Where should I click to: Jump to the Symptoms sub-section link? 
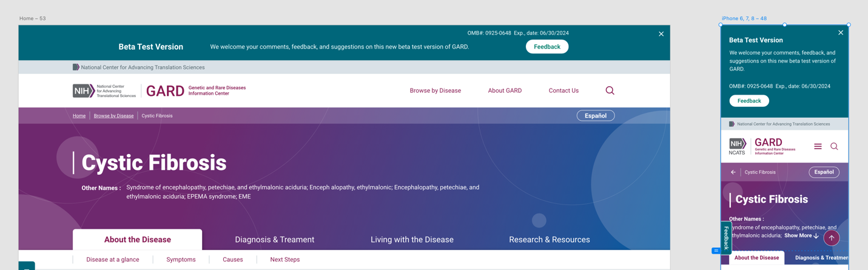point(181,260)
